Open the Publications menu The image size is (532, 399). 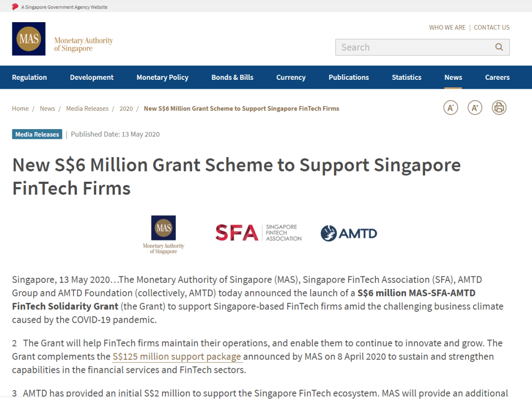(x=349, y=77)
